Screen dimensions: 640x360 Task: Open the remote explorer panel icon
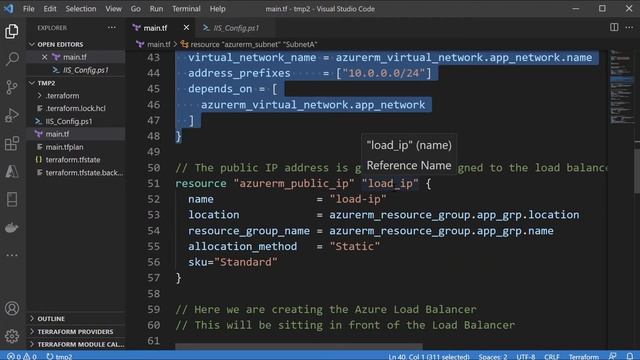(12, 200)
